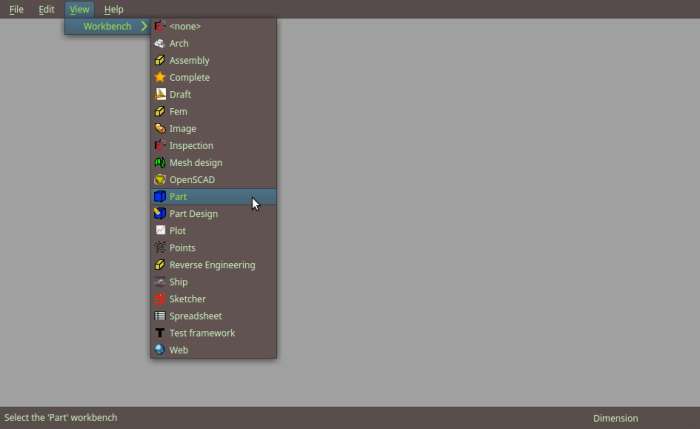Open the File menu
Screen dimensions: 700x429
coord(16,9)
